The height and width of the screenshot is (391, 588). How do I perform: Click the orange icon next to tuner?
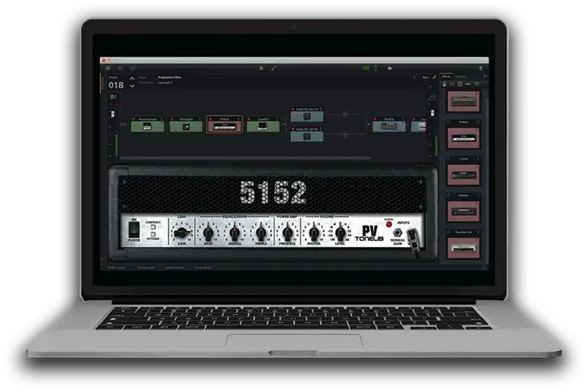tap(274, 69)
